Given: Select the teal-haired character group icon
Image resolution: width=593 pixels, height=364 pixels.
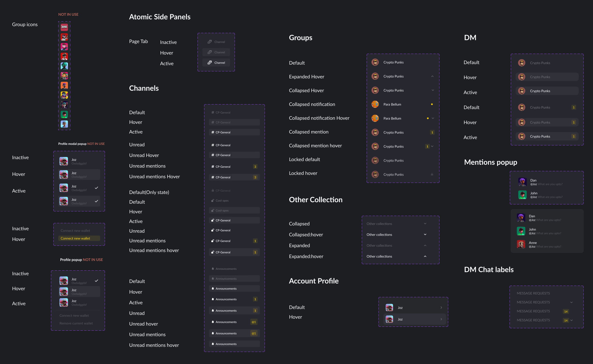Looking at the screenshot, I should [64, 66].
